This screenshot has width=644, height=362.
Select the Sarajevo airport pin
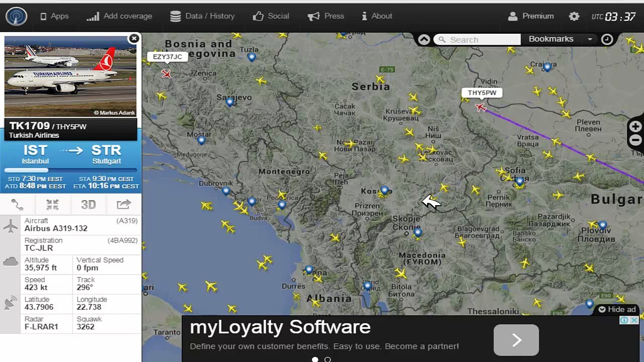pos(230,103)
